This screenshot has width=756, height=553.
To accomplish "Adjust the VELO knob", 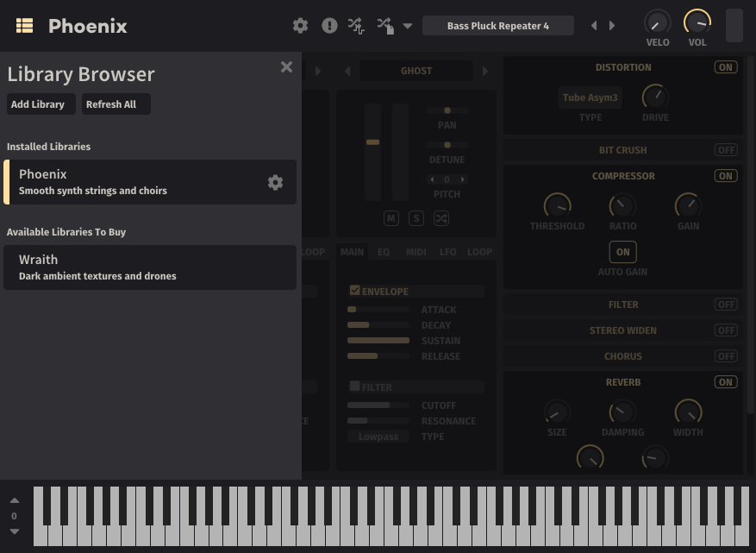I will (658, 22).
